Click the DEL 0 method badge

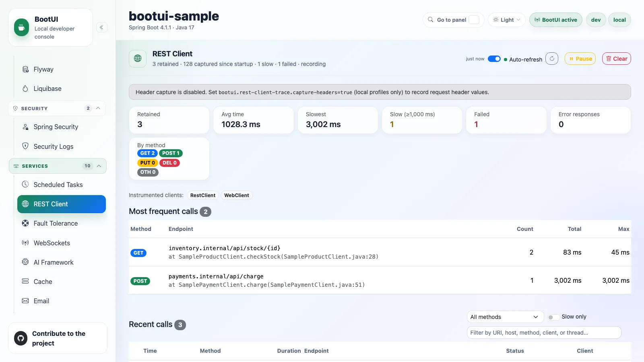tap(169, 163)
